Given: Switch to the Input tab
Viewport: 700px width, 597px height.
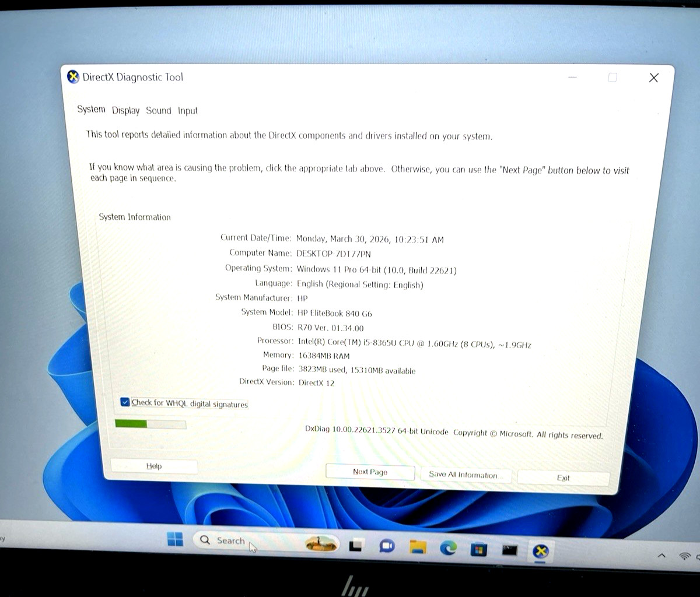Looking at the screenshot, I should click(x=188, y=111).
